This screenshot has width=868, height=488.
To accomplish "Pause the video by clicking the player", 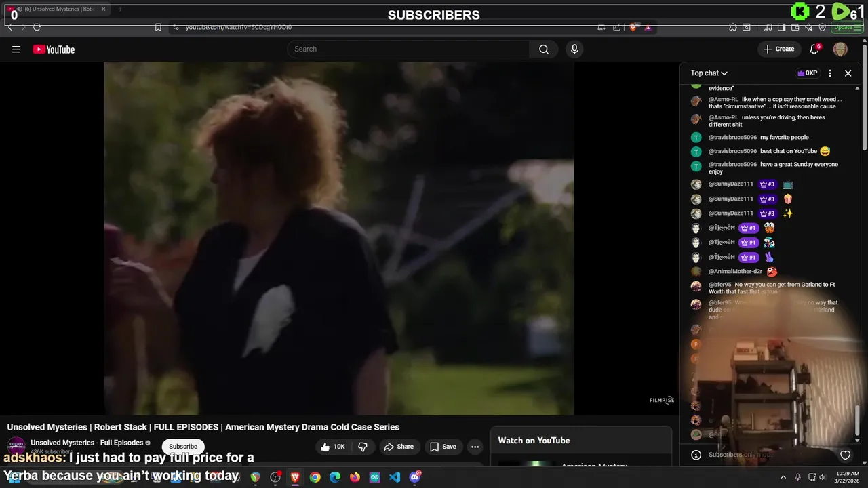I will click(x=338, y=238).
